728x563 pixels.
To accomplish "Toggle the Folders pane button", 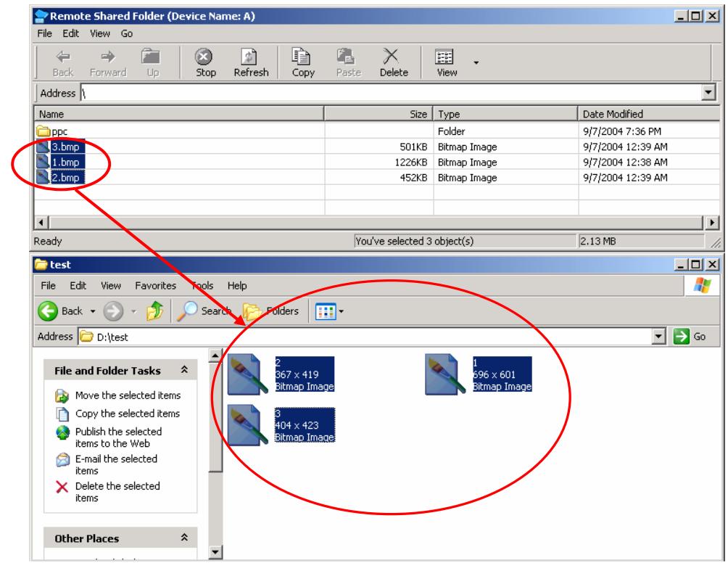I will click(270, 311).
